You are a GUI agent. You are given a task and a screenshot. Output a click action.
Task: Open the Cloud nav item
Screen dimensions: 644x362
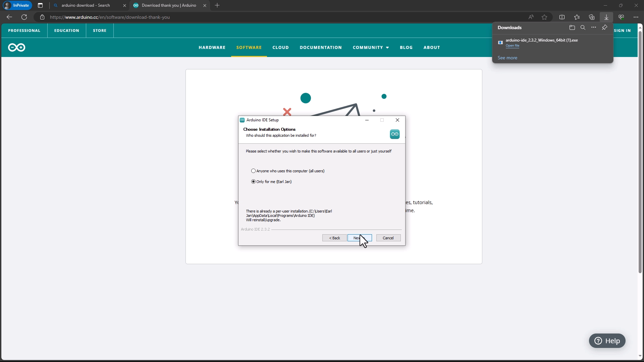280,48
